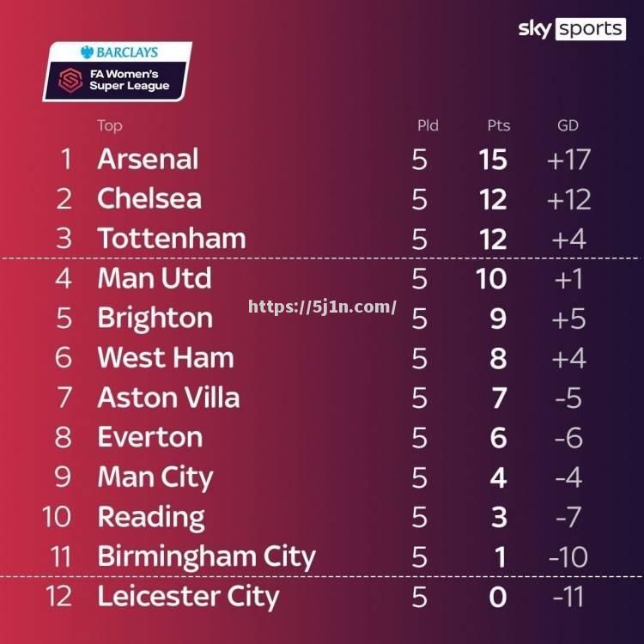The width and height of the screenshot is (644, 644).
Task: Select the Man City team name
Action: 155,477
